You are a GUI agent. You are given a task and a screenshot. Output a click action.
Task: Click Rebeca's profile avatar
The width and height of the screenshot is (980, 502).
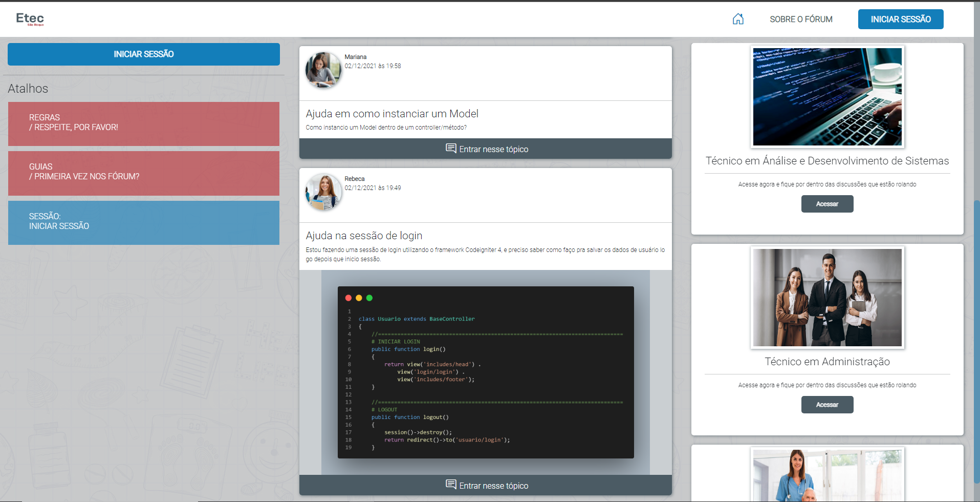coord(323,192)
